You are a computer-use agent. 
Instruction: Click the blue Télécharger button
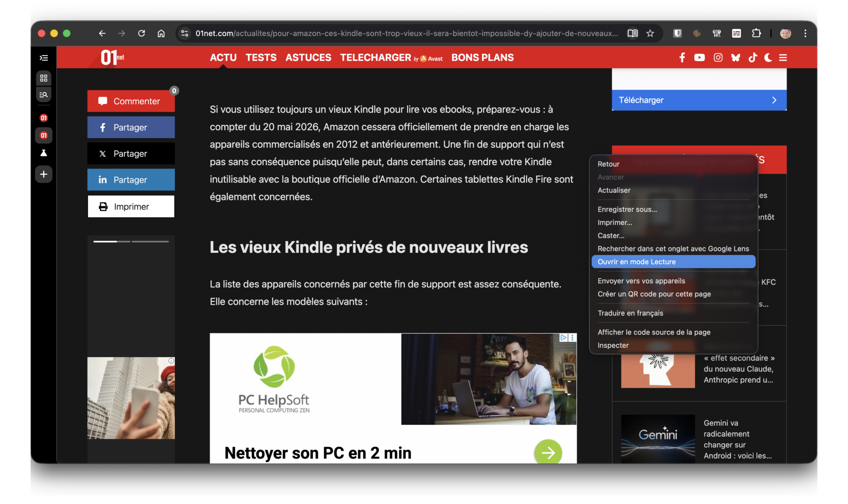point(699,100)
